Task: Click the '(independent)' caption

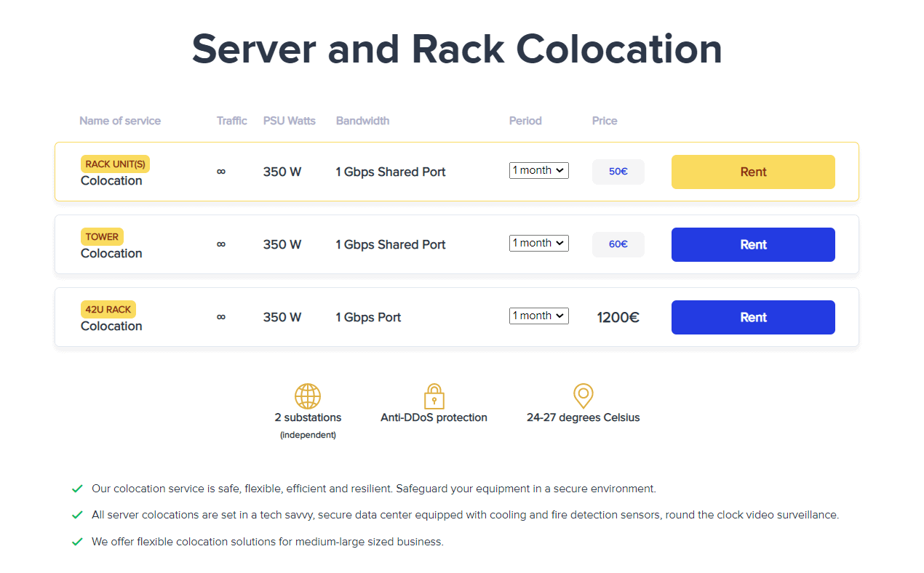Action: (x=308, y=435)
